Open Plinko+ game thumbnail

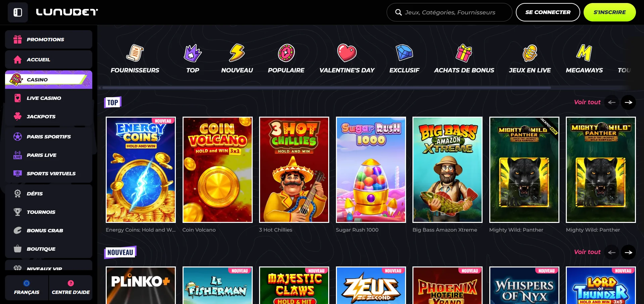[x=141, y=285]
